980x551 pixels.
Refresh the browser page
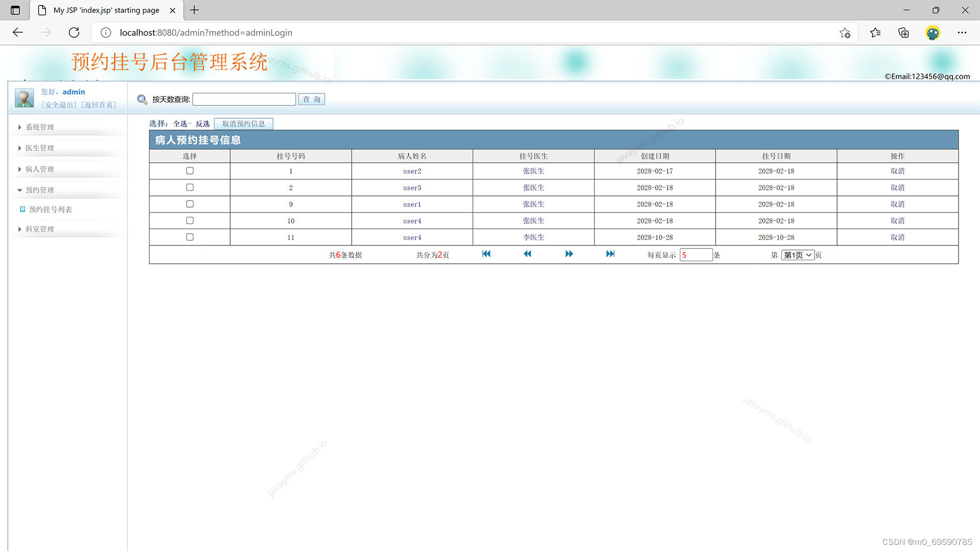[x=74, y=33]
